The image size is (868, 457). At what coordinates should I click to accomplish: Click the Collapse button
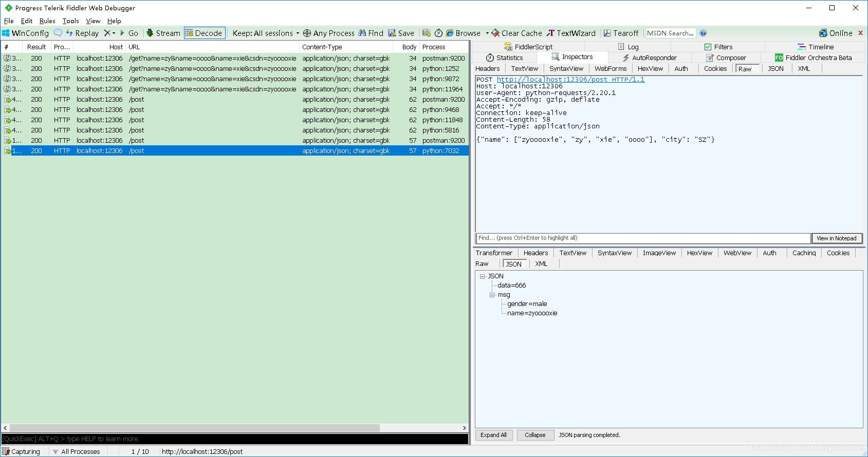(x=535, y=435)
